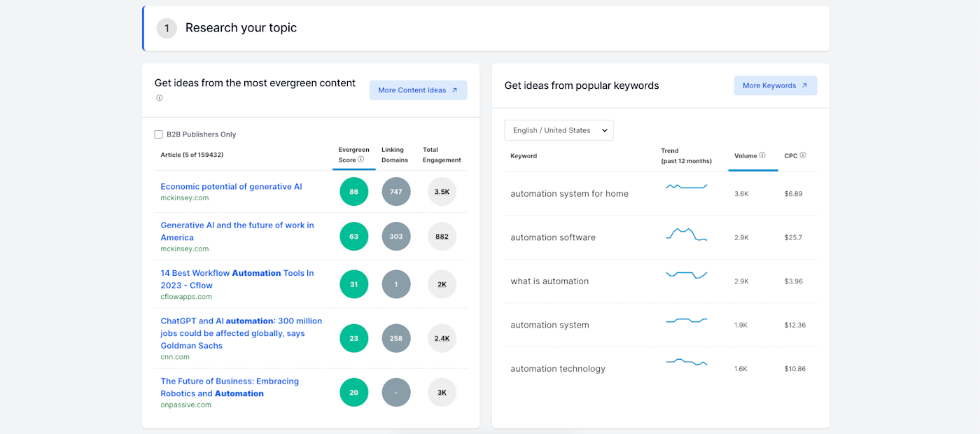Click the 3.5K total engagement badge
Viewport: 980px width, 434px height.
442,192
